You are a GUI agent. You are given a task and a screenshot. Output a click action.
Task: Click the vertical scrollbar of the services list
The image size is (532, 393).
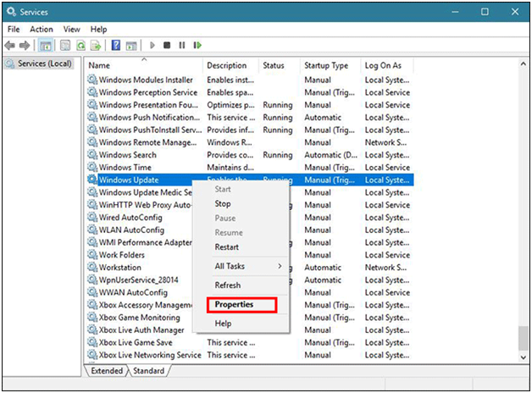(x=522, y=212)
